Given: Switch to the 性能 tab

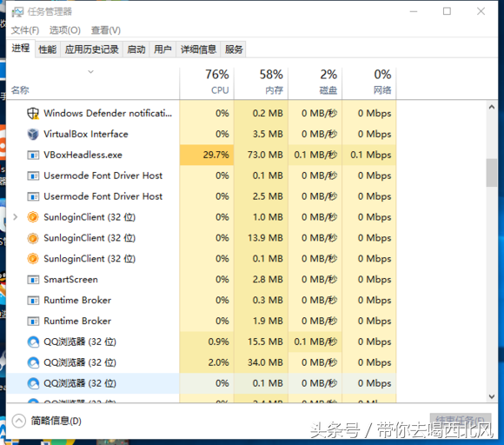Looking at the screenshot, I should point(47,50).
